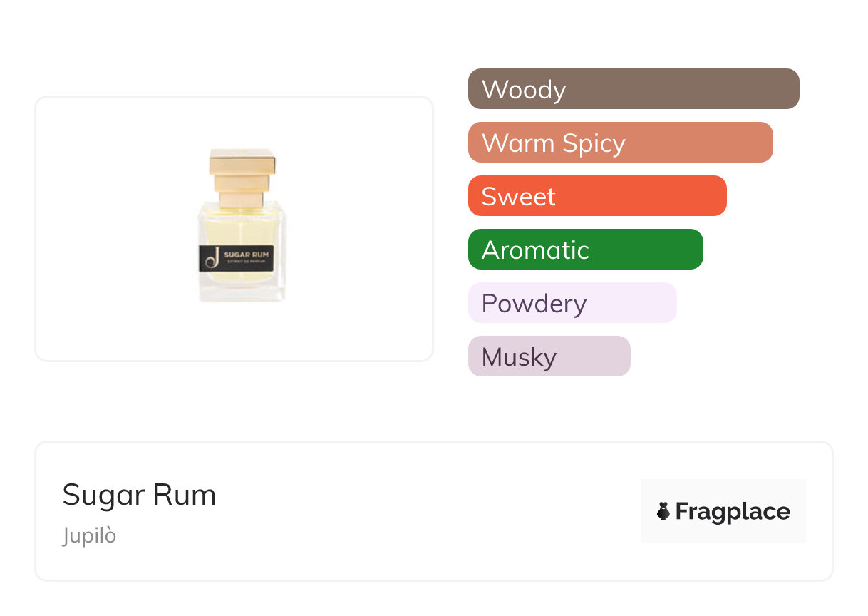868x616 pixels.
Task: Click the "Musky" text label
Action: (519, 357)
